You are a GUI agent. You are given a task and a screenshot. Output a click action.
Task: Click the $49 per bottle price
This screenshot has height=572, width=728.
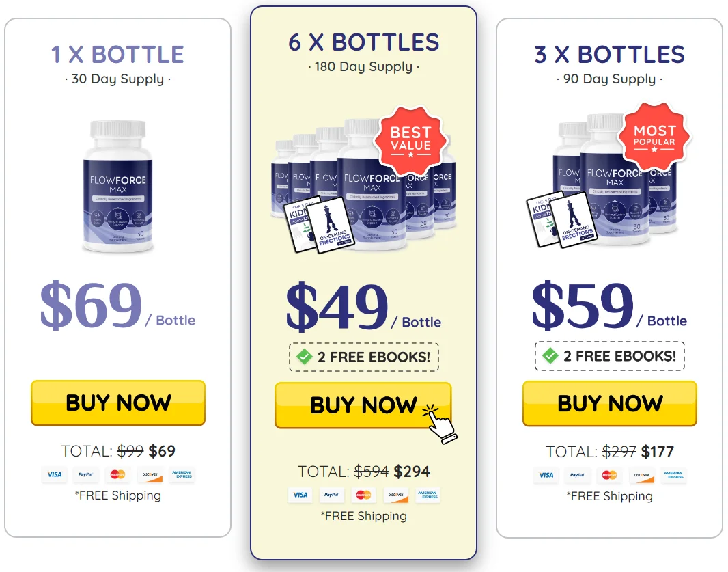tap(337, 309)
